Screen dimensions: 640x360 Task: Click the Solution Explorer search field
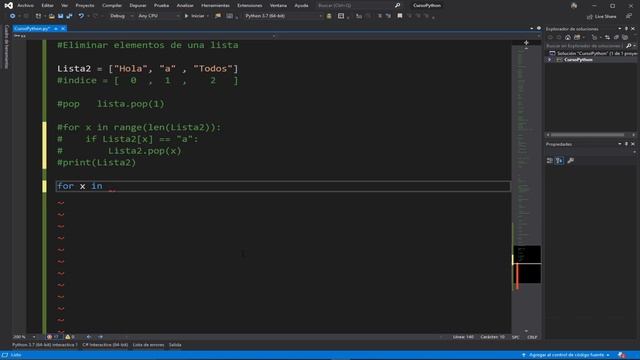coord(584,46)
